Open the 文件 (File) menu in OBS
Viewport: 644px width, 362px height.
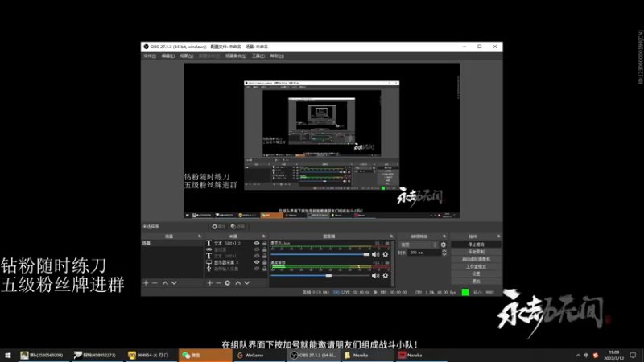[x=150, y=56]
